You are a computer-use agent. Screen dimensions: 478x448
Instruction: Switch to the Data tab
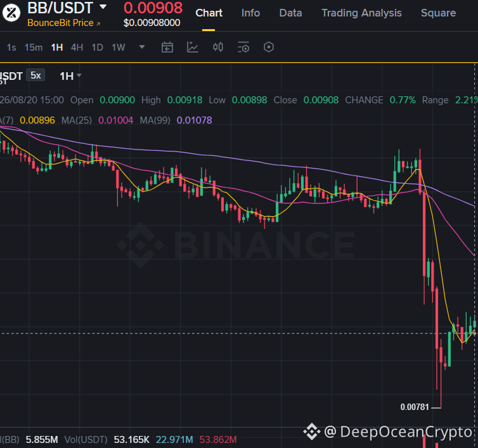click(290, 13)
